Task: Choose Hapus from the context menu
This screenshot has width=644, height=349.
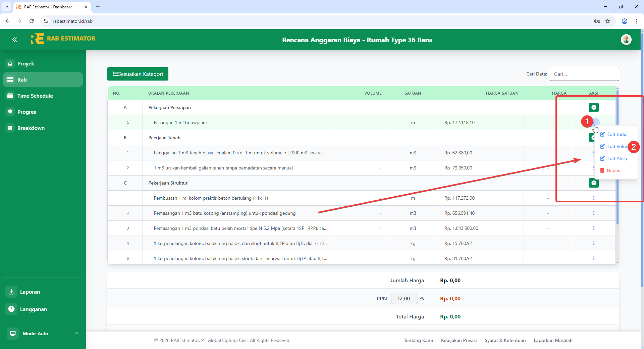Action: (x=613, y=170)
